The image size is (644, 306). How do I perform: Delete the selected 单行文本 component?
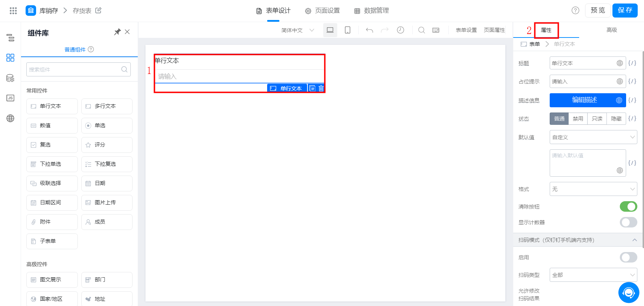(321, 88)
